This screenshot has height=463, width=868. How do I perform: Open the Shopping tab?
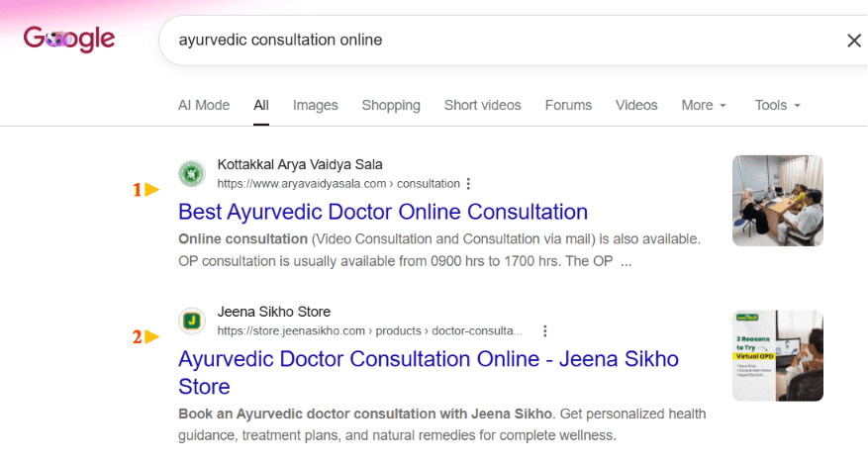click(x=391, y=105)
